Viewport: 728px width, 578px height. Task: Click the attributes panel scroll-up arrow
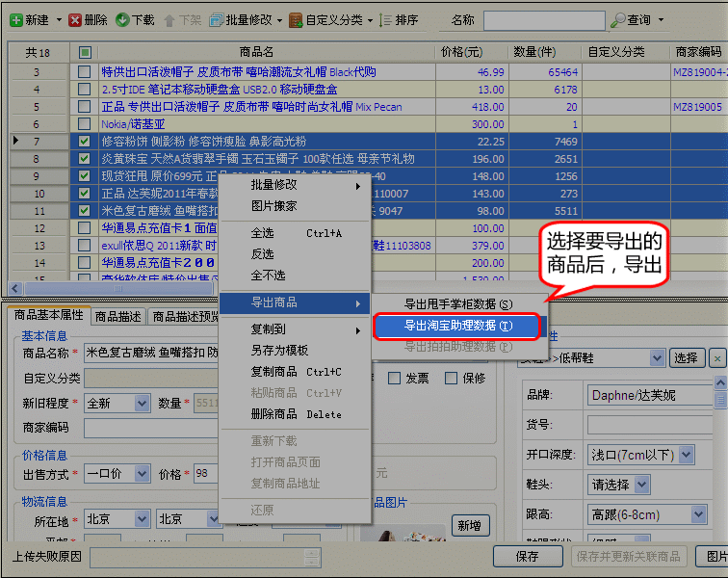[x=720, y=382]
